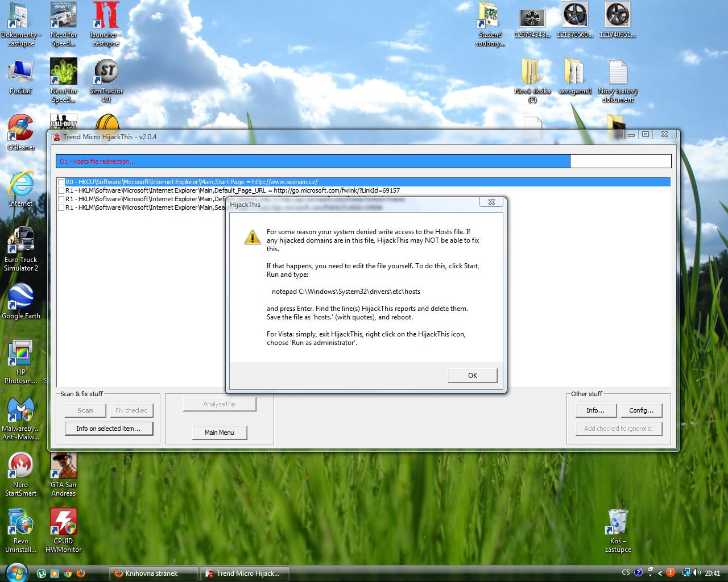Click the Main Menu button
The image size is (728, 582).
220,433
